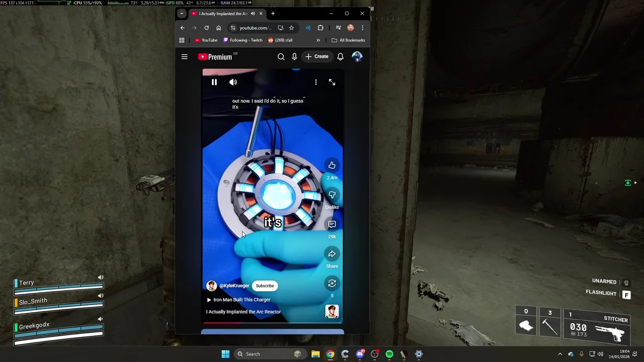This screenshot has height=362, width=644.
Task: Open the Short's three-dot more options
Action: click(315, 82)
